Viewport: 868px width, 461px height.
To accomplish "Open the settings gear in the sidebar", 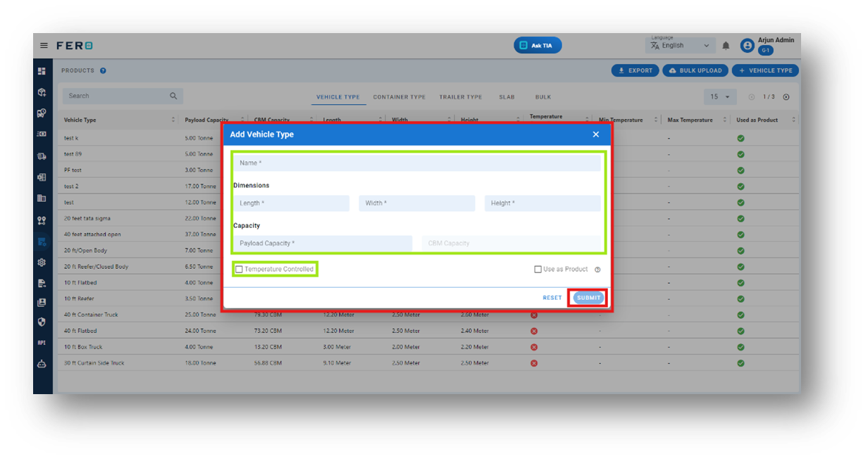I will pyautogui.click(x=42, y=263).
